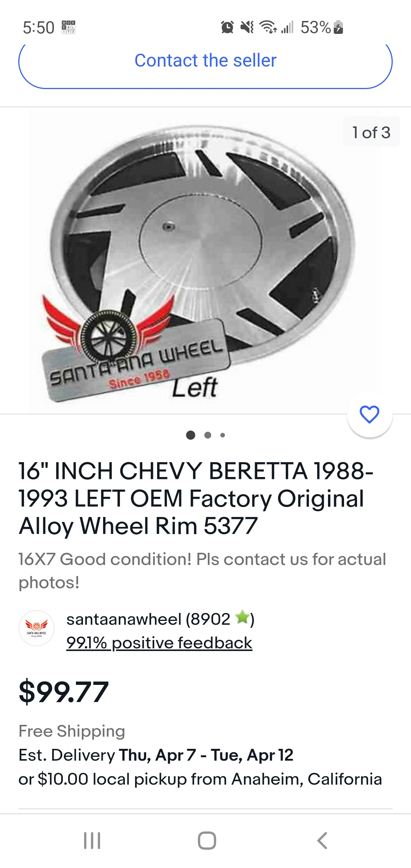Tap the muted sound status icon
411x868 pixels.
click(x=247, y=27)
